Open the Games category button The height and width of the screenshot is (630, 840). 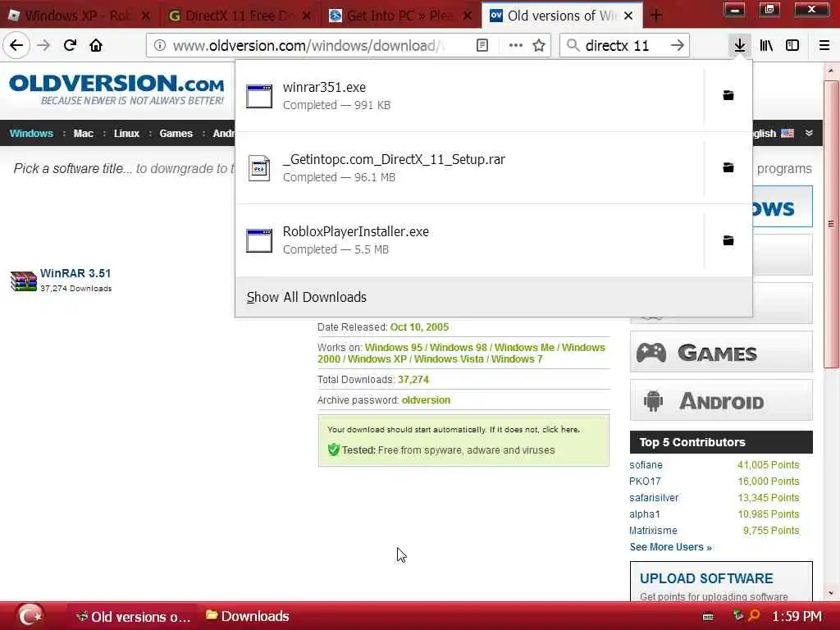click(721, 352)
